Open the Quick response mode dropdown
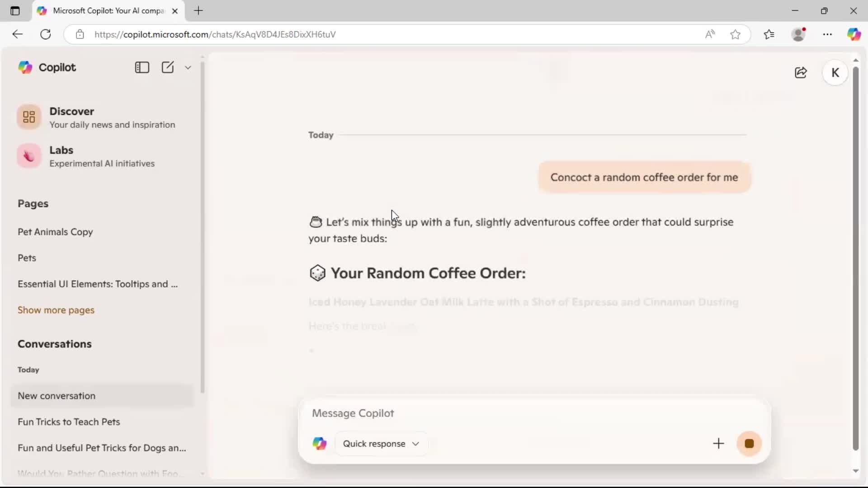 [381, 444]
